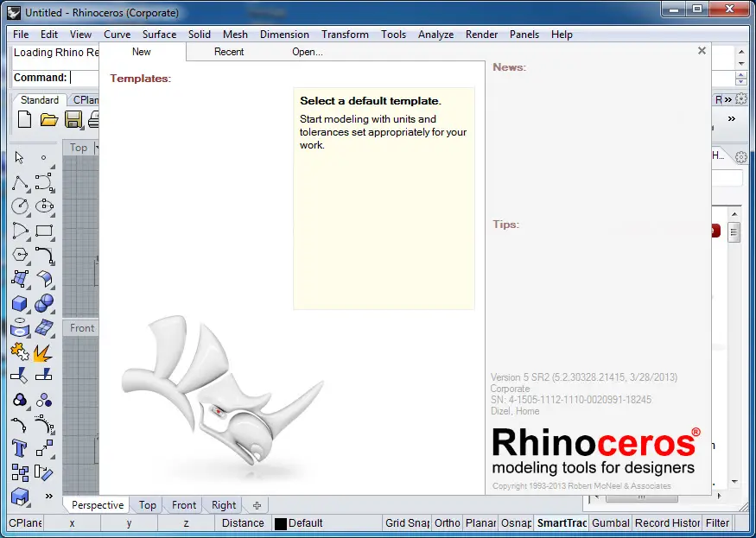Expand Standard toolbar icon-row overflow chevron
Image resolution: width=756 pixels, height=538 pixels.
(732, 118)
